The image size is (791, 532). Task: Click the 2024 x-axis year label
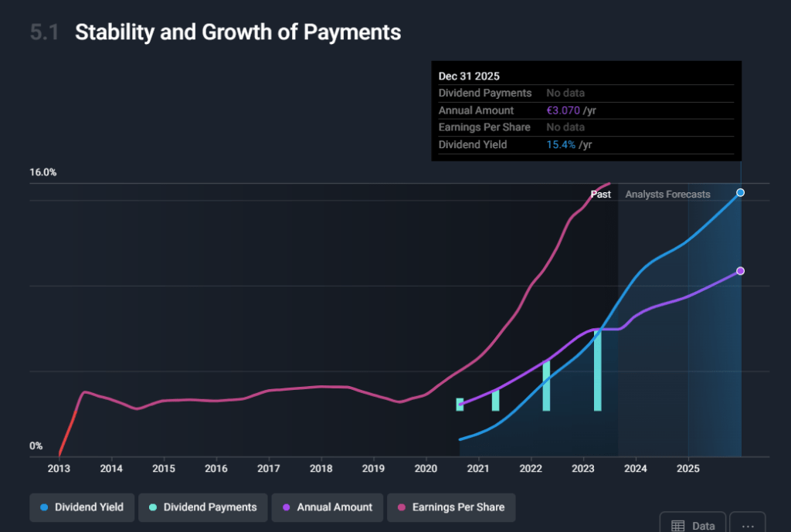point(635,468)
